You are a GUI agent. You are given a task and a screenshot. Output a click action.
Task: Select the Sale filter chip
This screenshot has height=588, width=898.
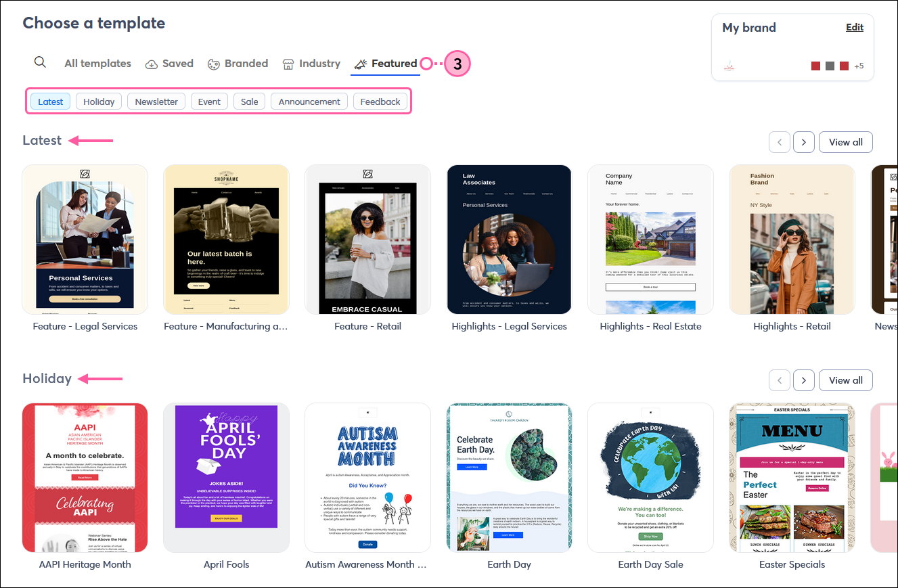(250, 101)
